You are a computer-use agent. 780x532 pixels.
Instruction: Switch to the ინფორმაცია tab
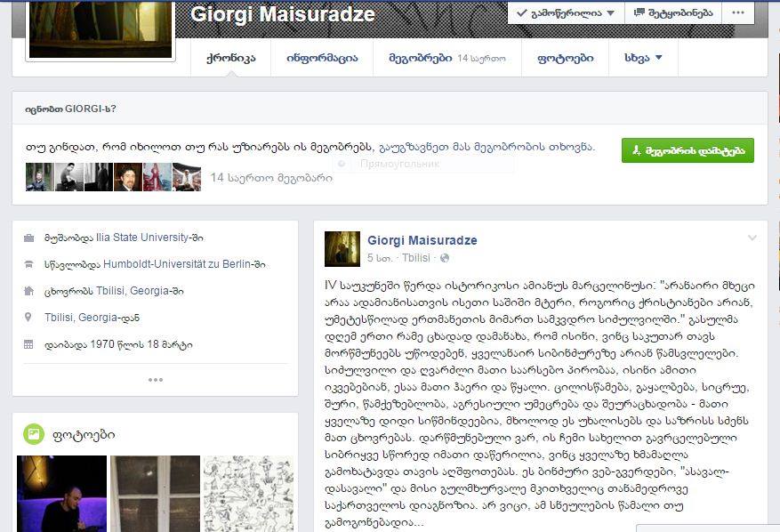(322, 58)
